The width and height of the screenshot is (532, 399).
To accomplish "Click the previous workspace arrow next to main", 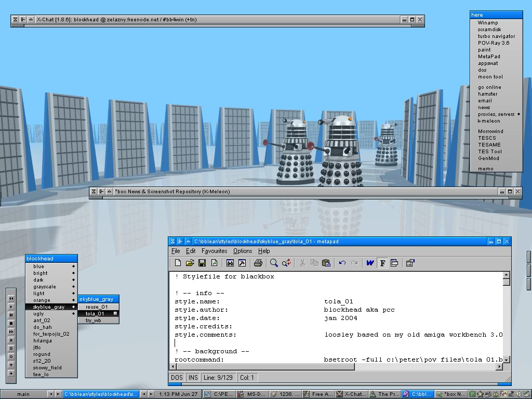I will click(50, 394).
